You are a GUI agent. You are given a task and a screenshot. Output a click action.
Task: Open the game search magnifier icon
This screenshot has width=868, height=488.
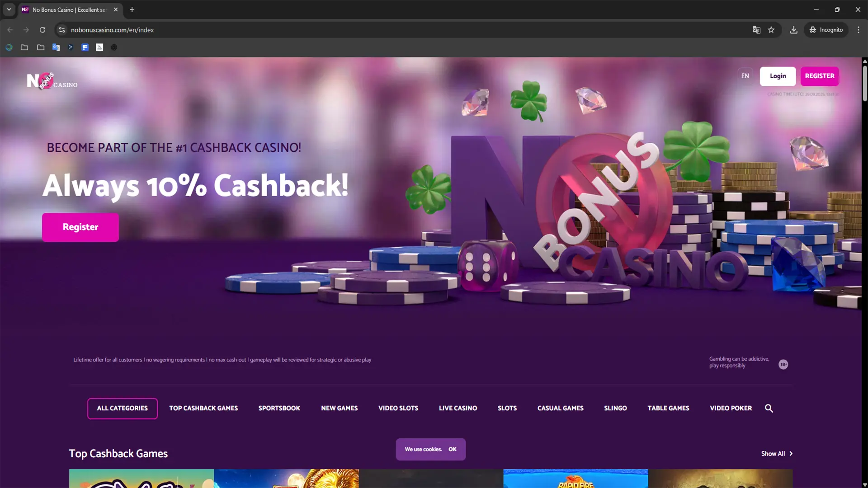(769, 408)
